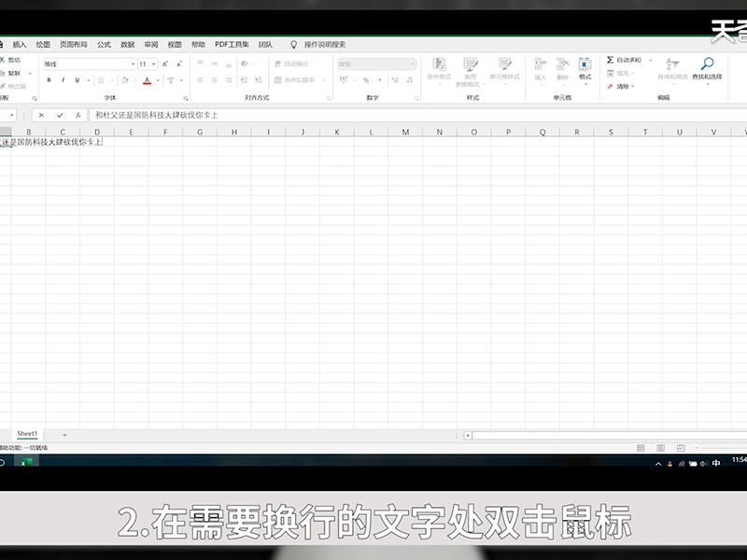Select the Sheet1 tab
747x560 pixels.
pos(27,434)
